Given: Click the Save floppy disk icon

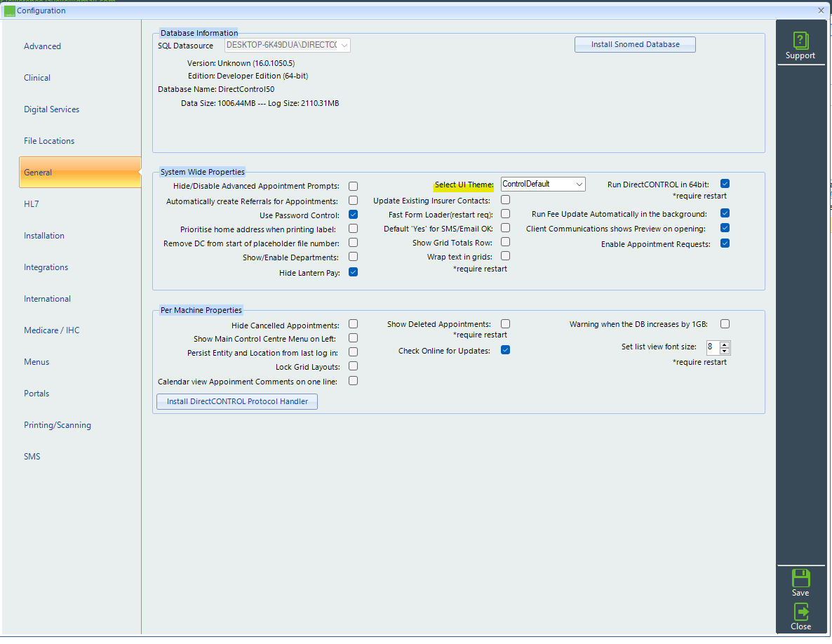Looking at the screenshot, I should coord(800,577).
